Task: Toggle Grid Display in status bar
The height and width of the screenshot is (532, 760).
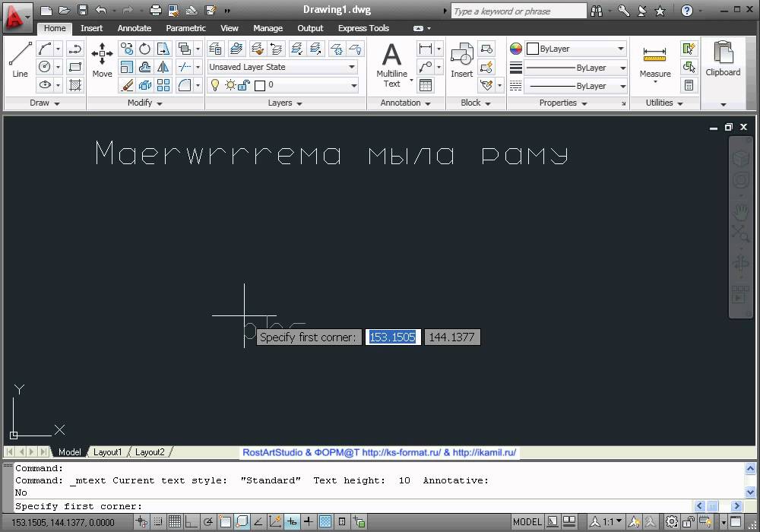Action: [x=175, y=522]
